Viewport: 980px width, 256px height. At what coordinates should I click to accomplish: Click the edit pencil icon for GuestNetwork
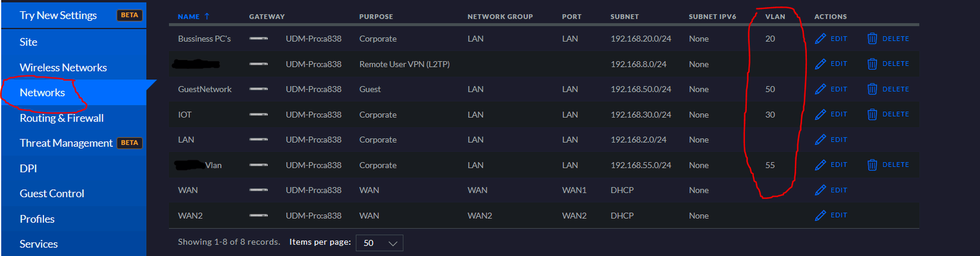coord(820,89)
